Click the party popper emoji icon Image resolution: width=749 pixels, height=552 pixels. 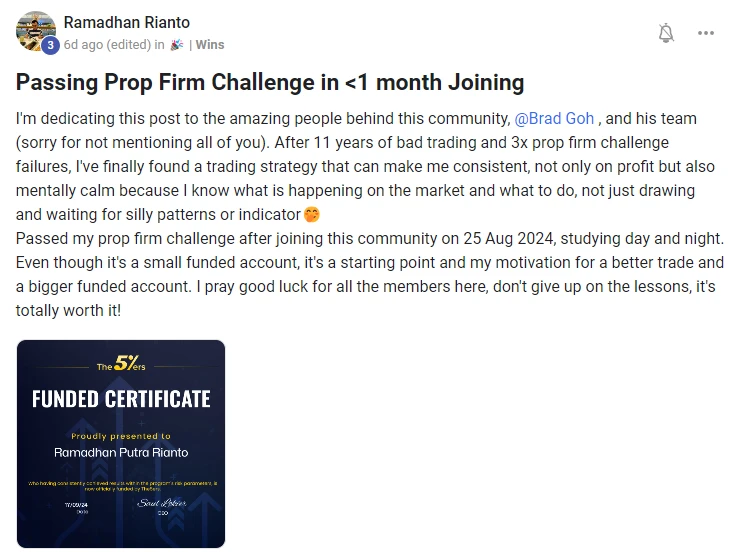(177, 44)
